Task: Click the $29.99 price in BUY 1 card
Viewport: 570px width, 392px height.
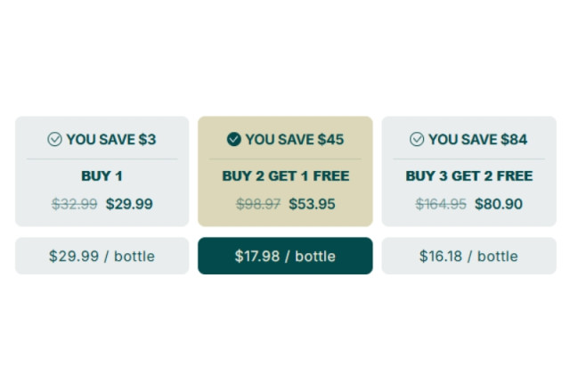Action: coord(129,204)
